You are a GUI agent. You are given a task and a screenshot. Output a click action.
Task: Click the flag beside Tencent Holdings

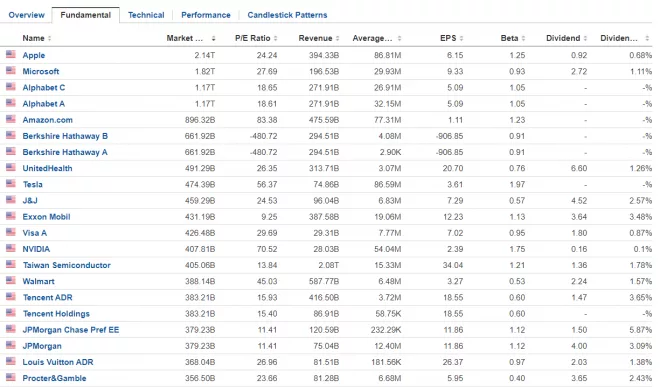tap(11, 313)
